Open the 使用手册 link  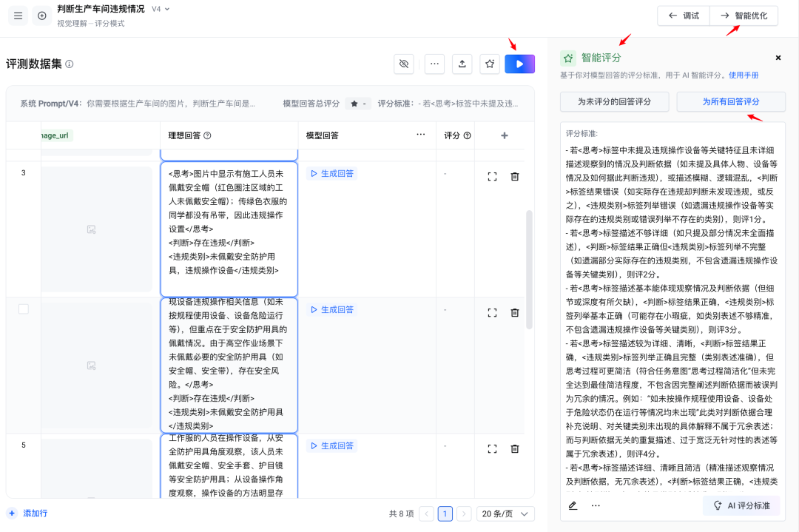click(743, 75)
